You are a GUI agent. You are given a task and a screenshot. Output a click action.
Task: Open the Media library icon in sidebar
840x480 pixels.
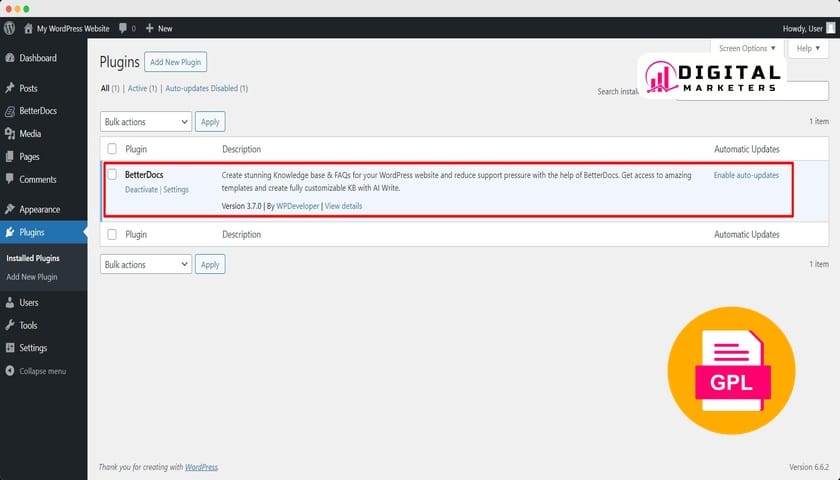point(9,133)
